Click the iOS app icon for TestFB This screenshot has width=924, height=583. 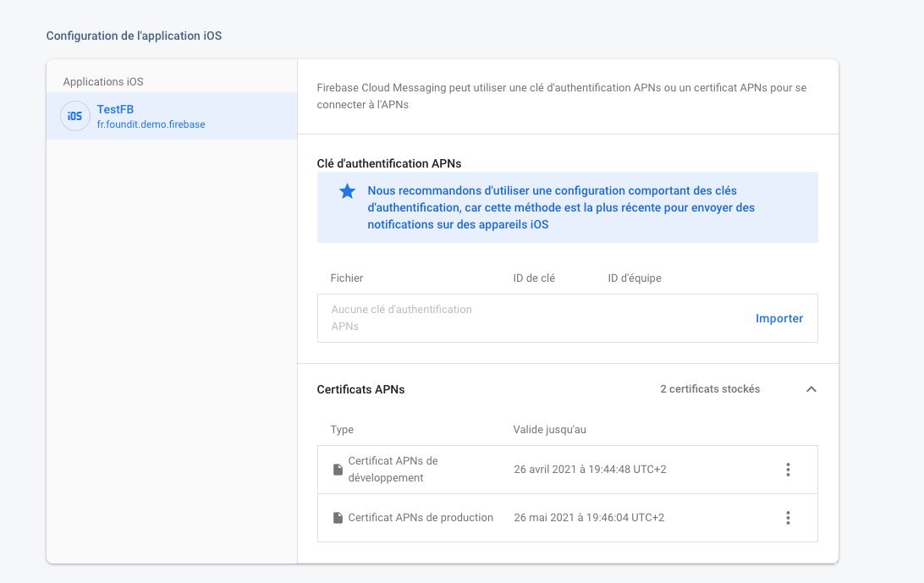click(x=75, y=116)
